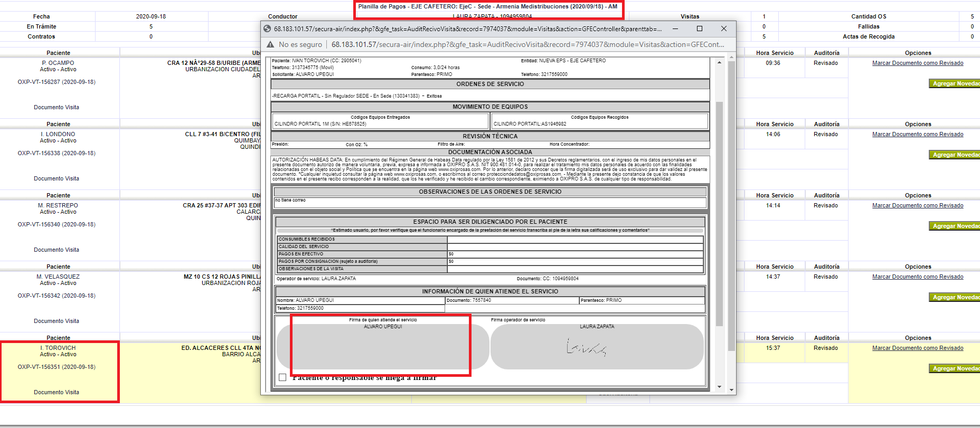Click the 'CILINDRO PORTATIL:AS1946982' collected equipment entry
Image resolution: width=980 pixels, height=428 pixels.
coord(530,124)
